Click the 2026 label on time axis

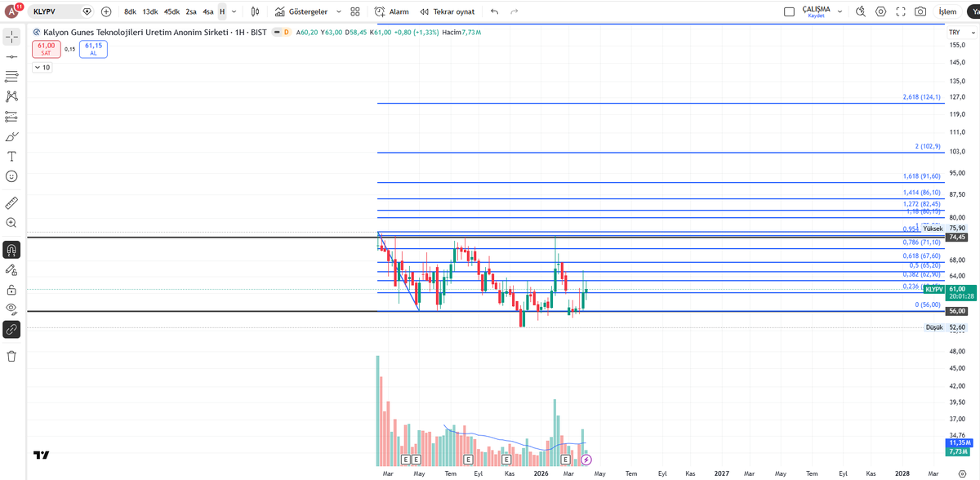pyautogui.click(x=541, y=473)
